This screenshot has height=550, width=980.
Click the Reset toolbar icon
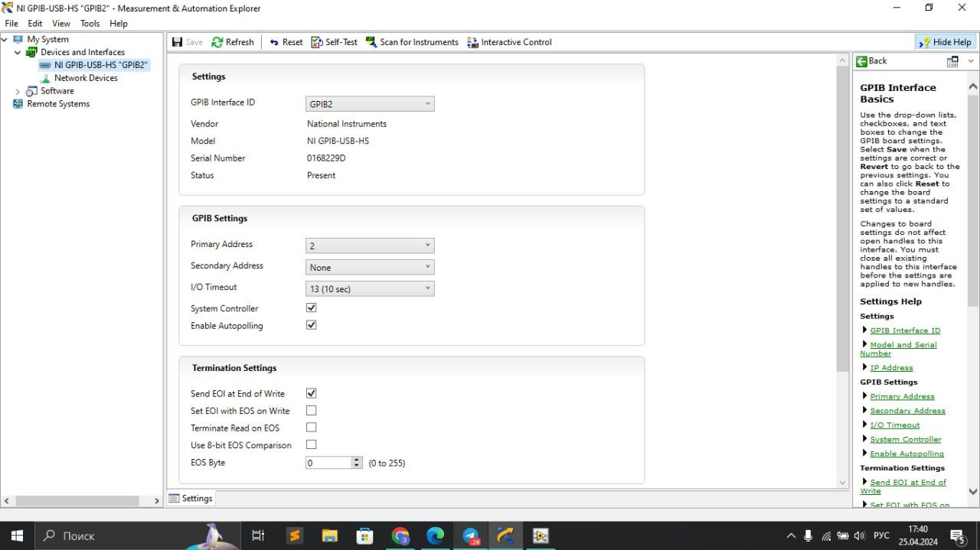point(285,42)
